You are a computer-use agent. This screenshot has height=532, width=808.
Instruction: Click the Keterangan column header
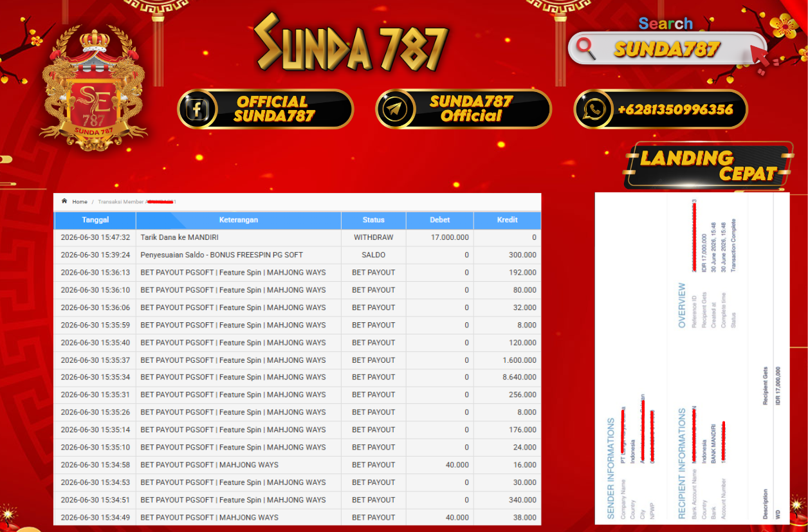click(239, 220)
